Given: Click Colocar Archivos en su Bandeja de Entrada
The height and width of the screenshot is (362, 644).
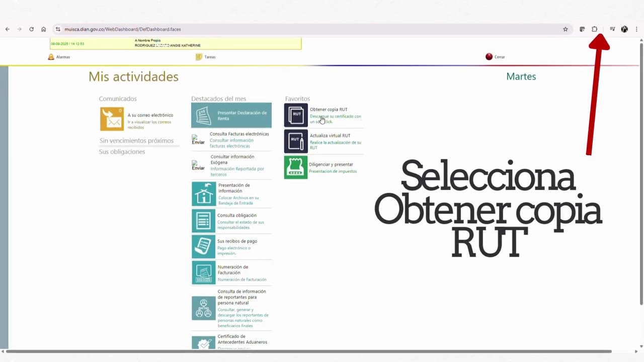Looking at the screenshot, I should 238,200.
